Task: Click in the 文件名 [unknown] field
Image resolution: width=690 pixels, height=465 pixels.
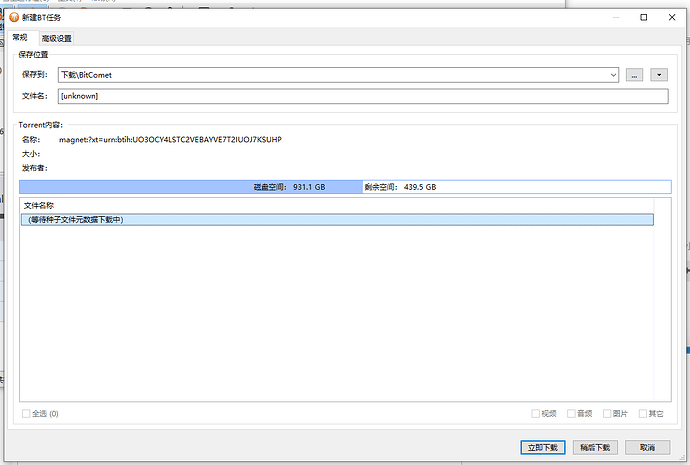Action: [363, 96]
